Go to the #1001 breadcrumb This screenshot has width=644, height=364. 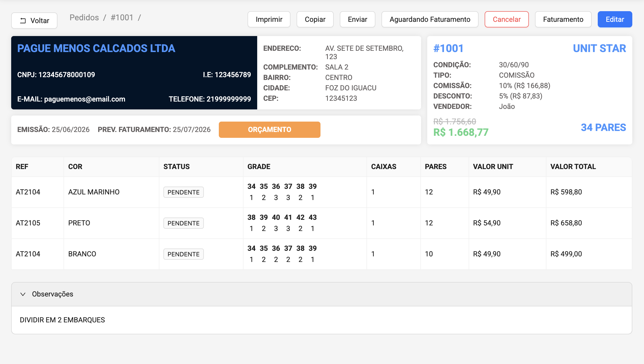122,18
